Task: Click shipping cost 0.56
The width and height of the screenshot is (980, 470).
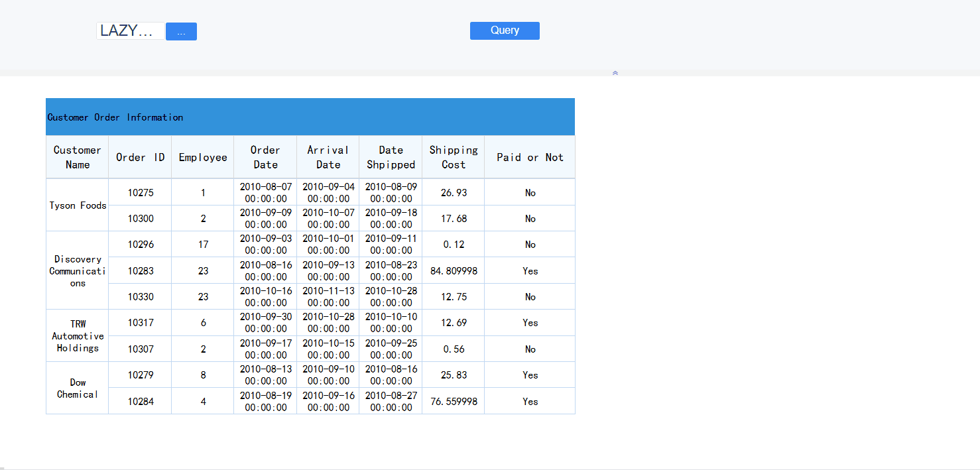Action: pos(454,349)
